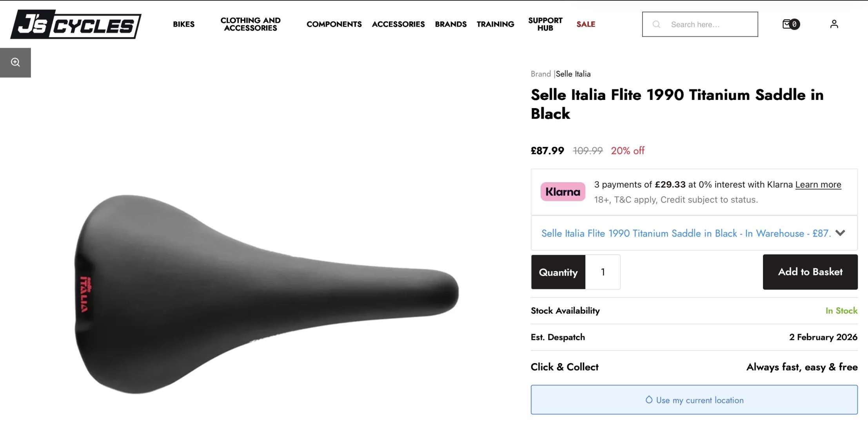Zoom product image with magnifier icon
The image size is (868, 423).
tap(15, 63)
